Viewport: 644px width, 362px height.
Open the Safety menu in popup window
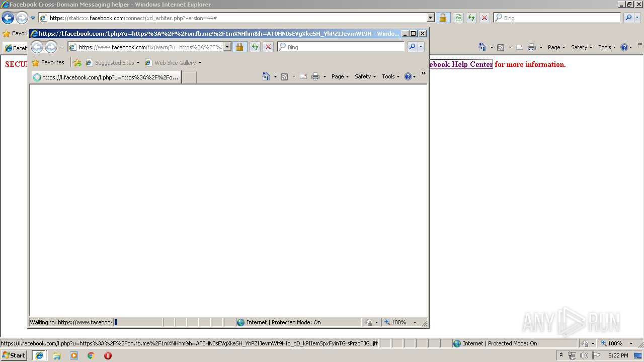click(365, 76)
